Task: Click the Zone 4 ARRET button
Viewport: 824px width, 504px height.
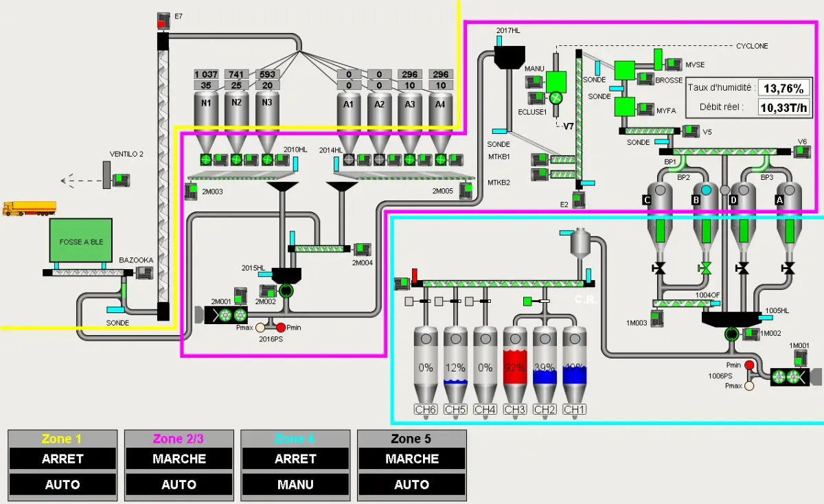Action: (x=295, y=459)
